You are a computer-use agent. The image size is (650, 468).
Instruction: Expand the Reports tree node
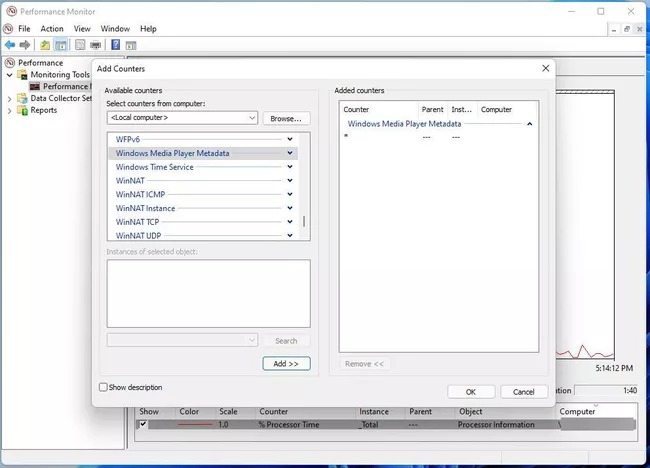click(9, 111)
